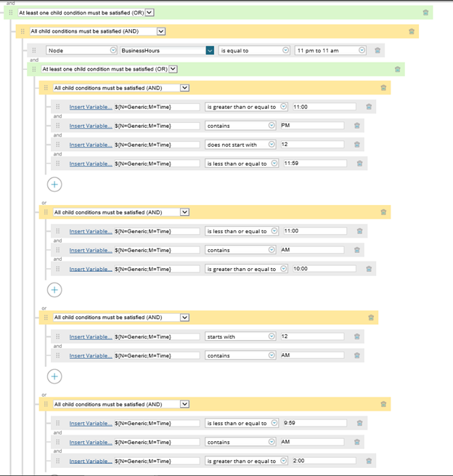The width and height of the screenshot is (453, 476).
Task: Delete condition with value 11:00 greater than or equal
Action: pyautogui.click(x=369, y=107)
